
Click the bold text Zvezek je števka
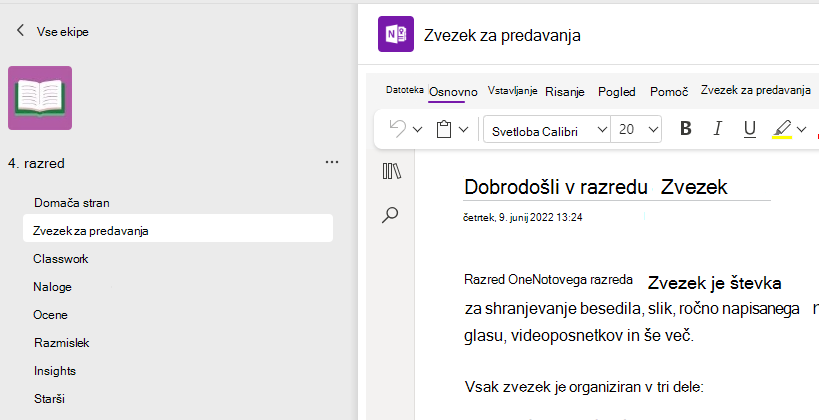tap(715, 283)
